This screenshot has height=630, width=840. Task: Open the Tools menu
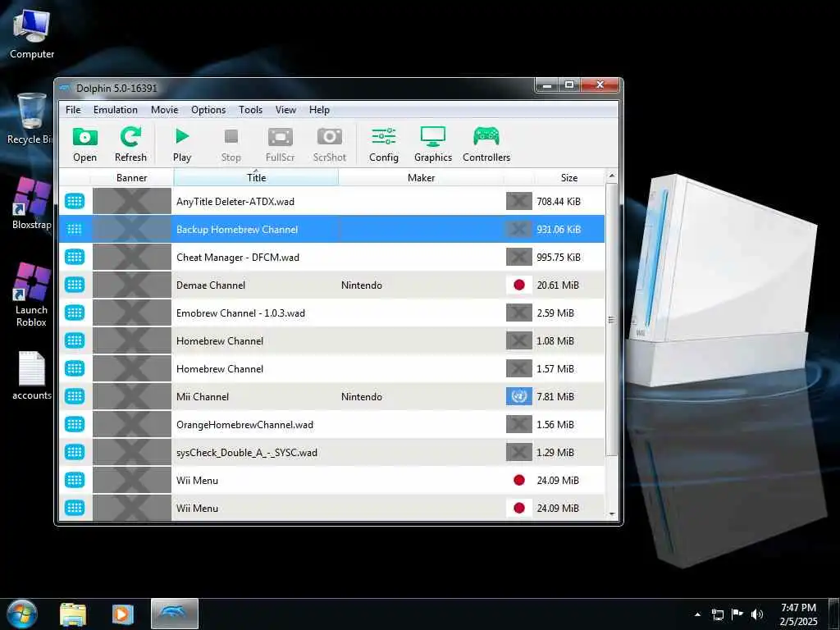coord(250,110)
